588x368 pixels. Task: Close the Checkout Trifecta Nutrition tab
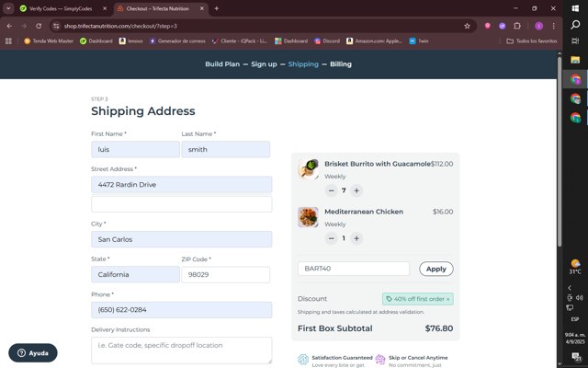[x=202, y=8]
